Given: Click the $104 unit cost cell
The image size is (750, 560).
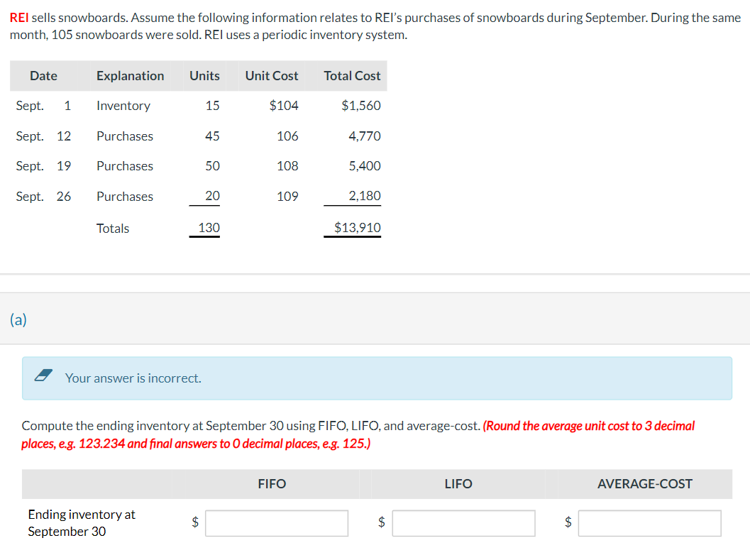Looking at the screenshot, I should point(284,105).
